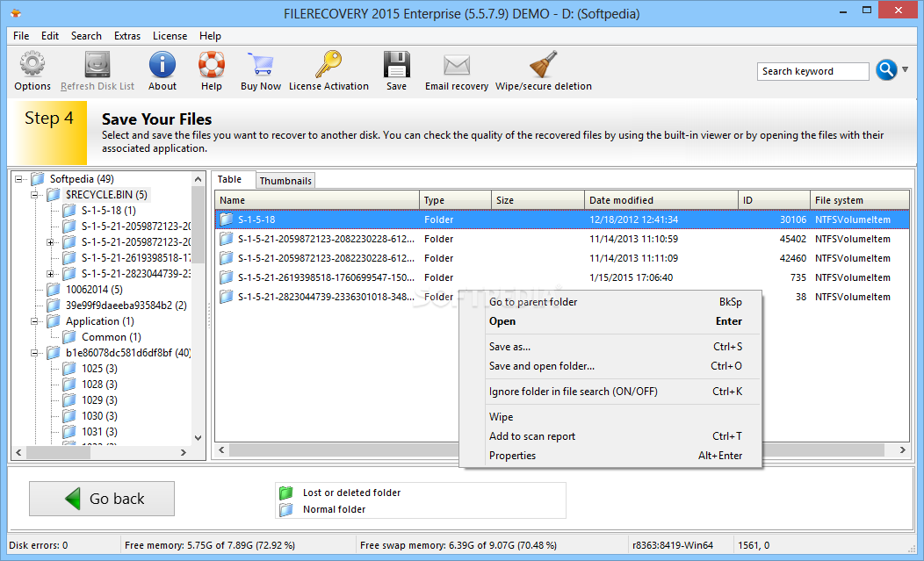Screen dimensions: 924x561
Task: Open the Options gear icon
Action: [x=32, y=64]
